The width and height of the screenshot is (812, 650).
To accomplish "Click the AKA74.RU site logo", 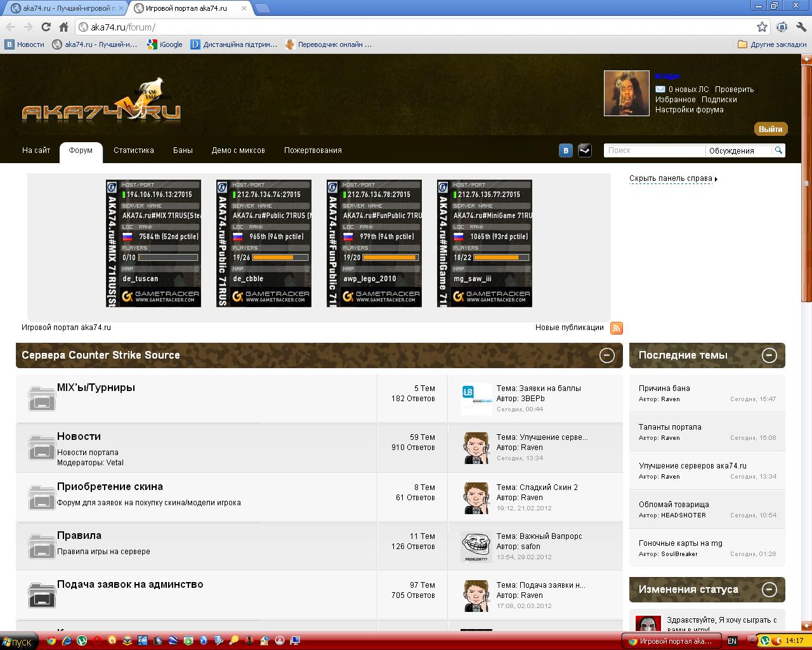I will pos(101,102).
